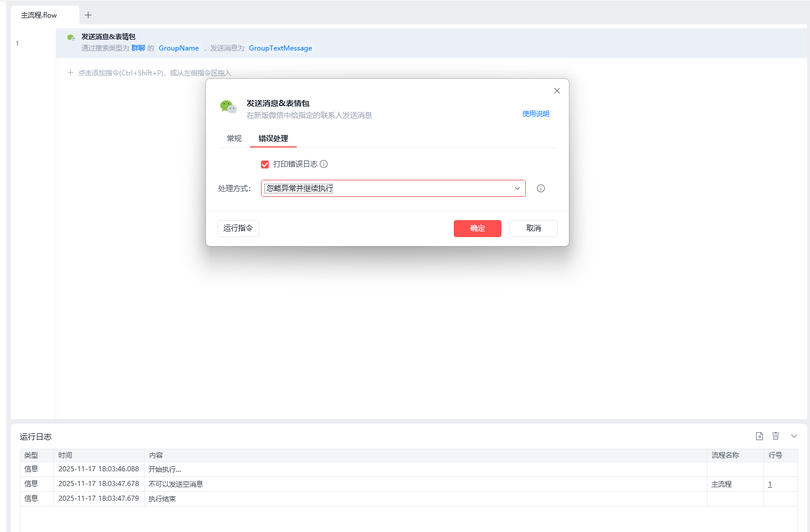Click info icon next to 打印错误日志
This screenshot has height=532, width=810.
[324, 164]
